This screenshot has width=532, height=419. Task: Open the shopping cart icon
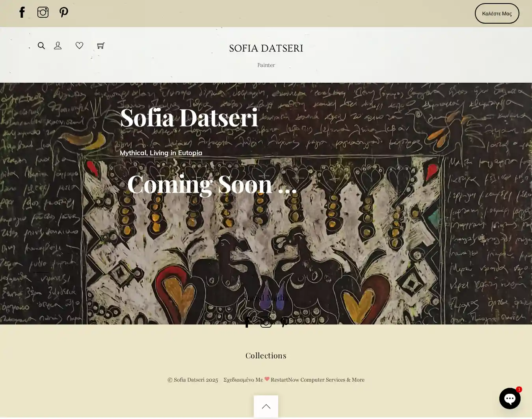pyautogui.click(x=101, y=46)
